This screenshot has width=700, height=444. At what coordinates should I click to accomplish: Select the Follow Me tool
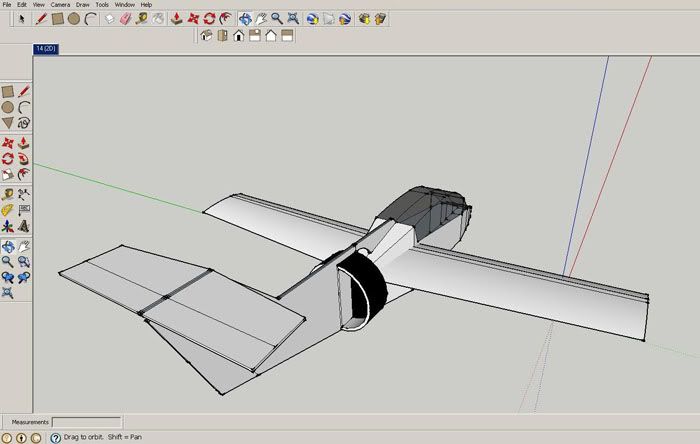pos(24,159)
